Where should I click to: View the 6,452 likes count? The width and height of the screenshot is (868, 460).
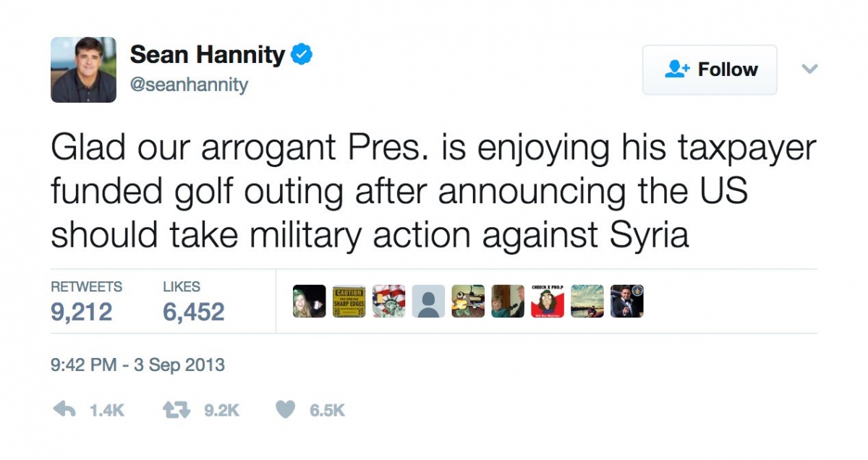click(194, 312)
